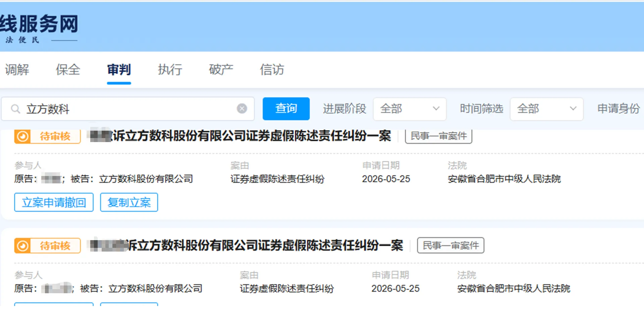Click the 查询 button
The image size is (644, 309).
(286, 108)
